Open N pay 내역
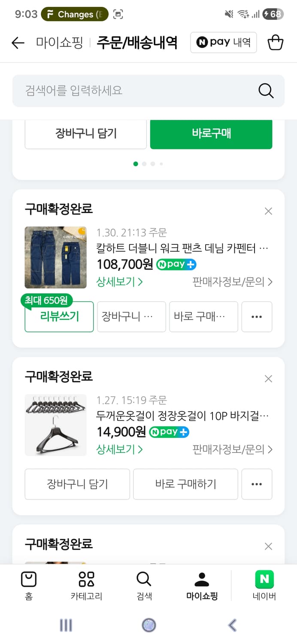The height and width of the screenshot is (644, 297). pyautogui.click(x=223, y=43)
